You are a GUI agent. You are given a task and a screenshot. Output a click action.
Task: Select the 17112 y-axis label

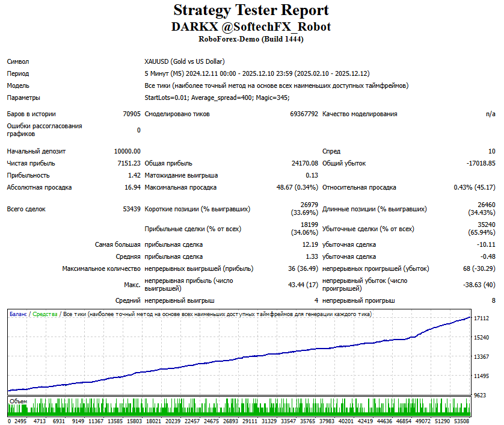481,318
